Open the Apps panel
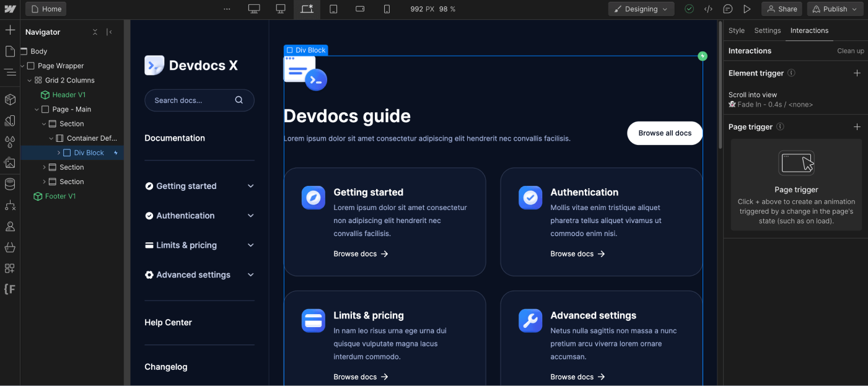The width and height of the screenshot is (868, 386). 10,268
